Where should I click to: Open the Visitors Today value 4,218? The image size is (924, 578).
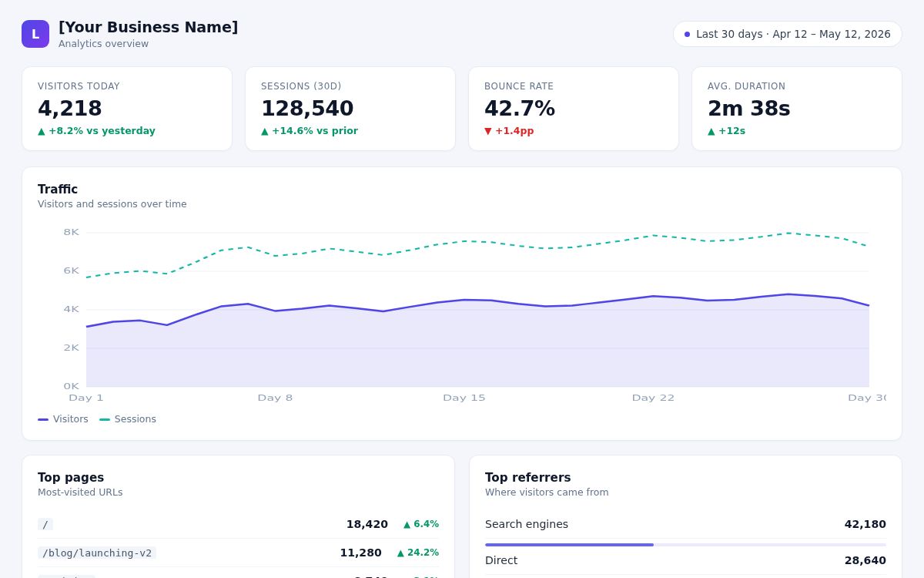70,109
